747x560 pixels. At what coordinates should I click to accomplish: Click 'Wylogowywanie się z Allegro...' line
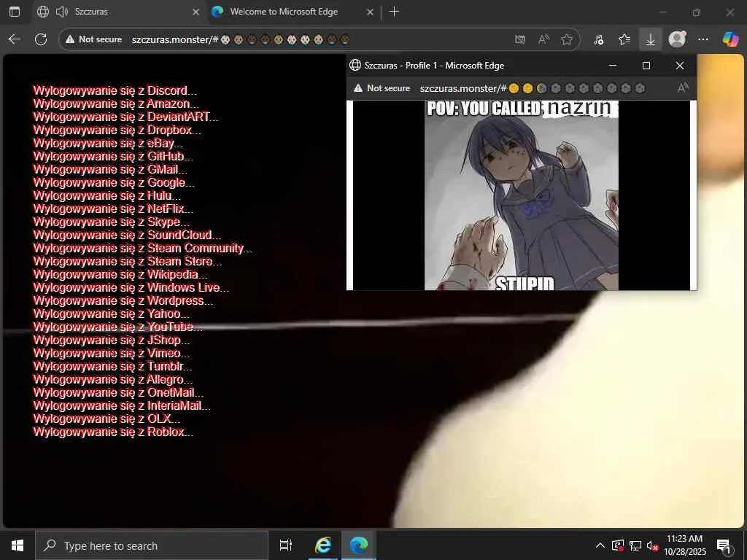tap(113, 379)
